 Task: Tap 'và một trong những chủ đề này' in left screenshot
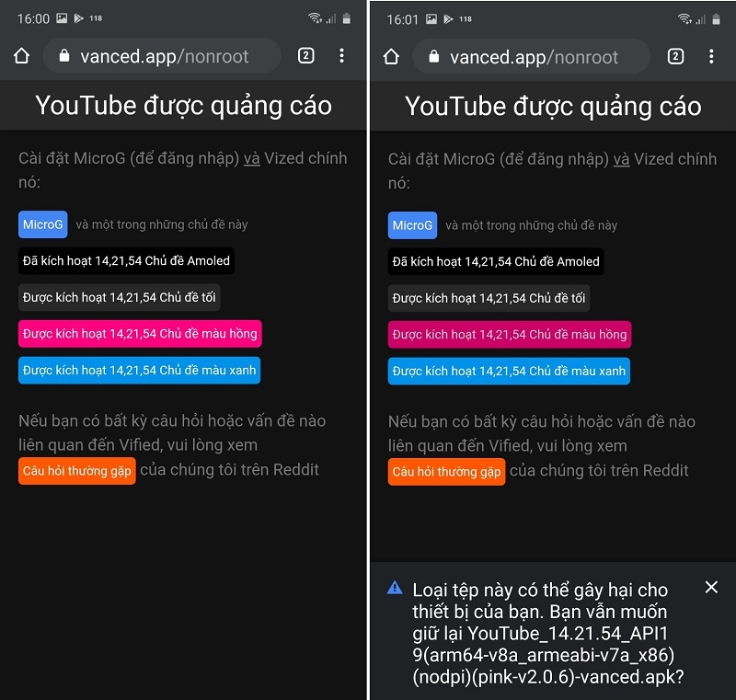(x=162, y=224)
